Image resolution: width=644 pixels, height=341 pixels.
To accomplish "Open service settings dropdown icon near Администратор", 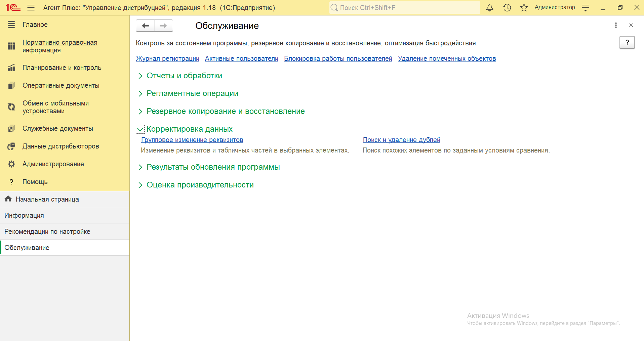I will tap(586, 8).
